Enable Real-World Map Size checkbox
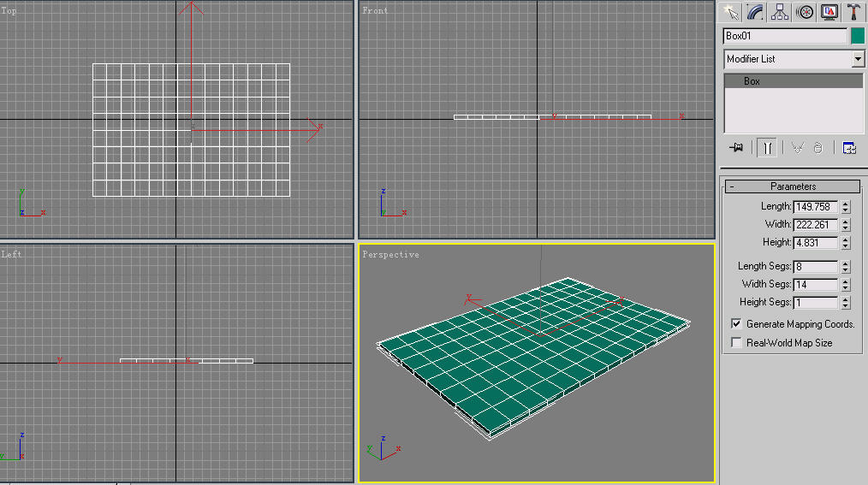 (x=736, y=343)
